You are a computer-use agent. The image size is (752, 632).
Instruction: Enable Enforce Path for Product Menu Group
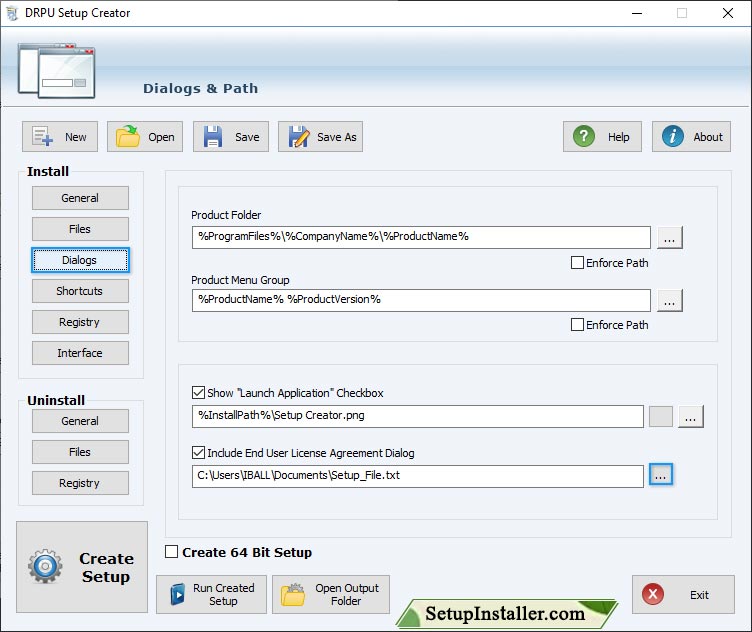(x=577, y=325)
